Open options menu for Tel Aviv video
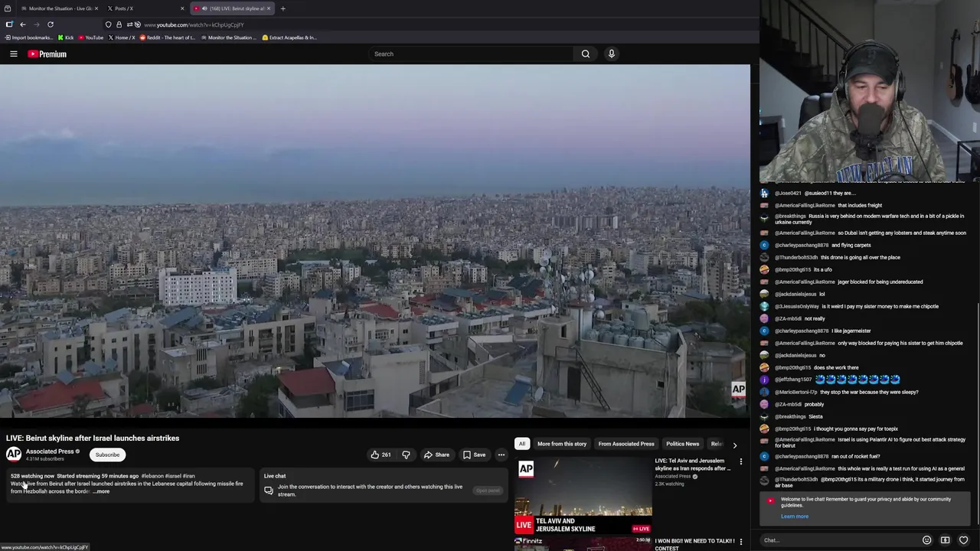 (740, 462)
